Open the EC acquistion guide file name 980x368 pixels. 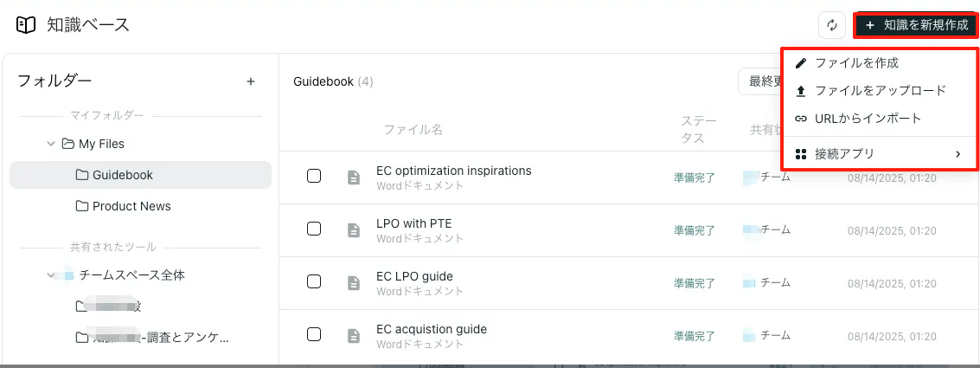click(432, 329)
